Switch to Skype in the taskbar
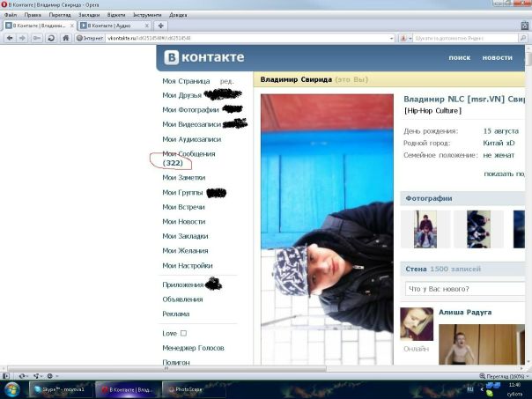The width and height of the screenshot is (532, 399). [61, 389]
